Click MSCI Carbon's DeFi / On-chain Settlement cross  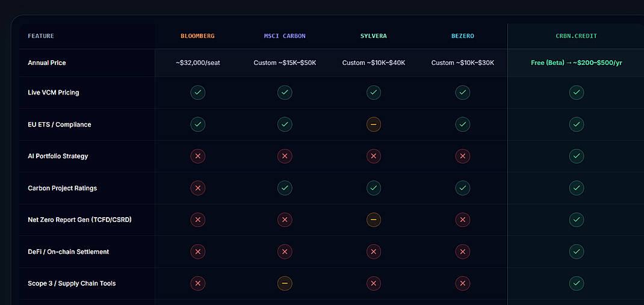(285, 251)
